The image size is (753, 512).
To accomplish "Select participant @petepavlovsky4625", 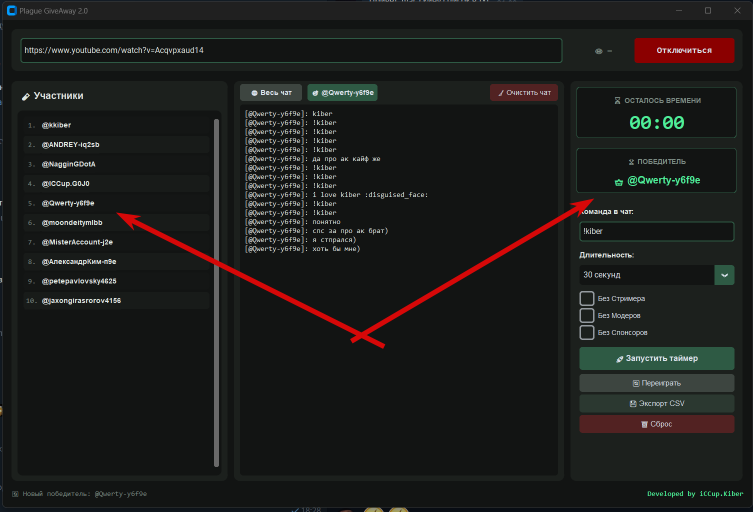I will click(x=116, y=281).
